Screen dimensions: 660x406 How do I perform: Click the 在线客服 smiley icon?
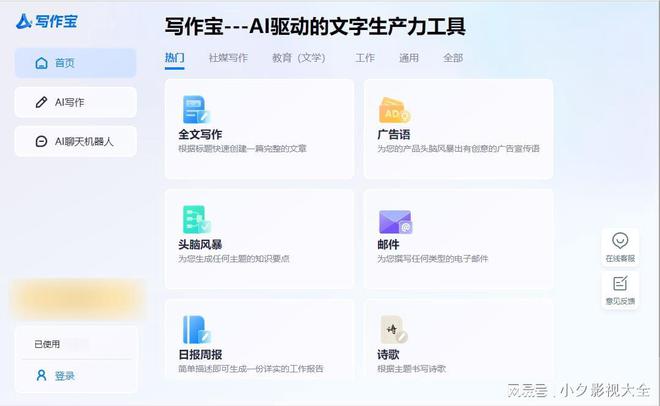pyautogui.click(x=620, y=241)
